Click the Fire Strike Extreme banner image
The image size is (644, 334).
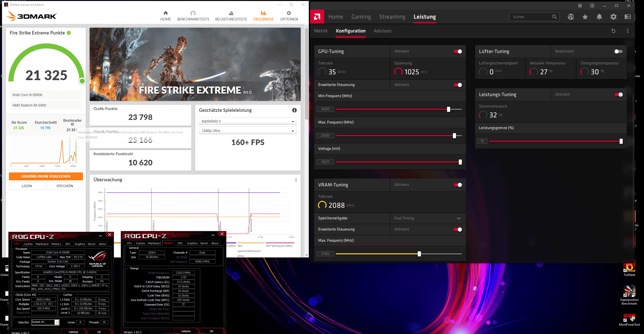pos(195,64)
